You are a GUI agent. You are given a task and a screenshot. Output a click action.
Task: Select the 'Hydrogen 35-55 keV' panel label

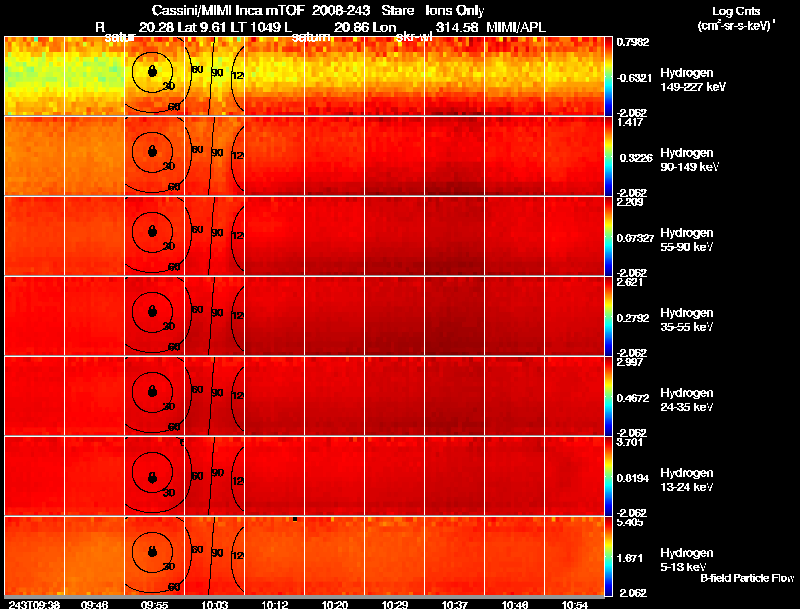(687, 320)
